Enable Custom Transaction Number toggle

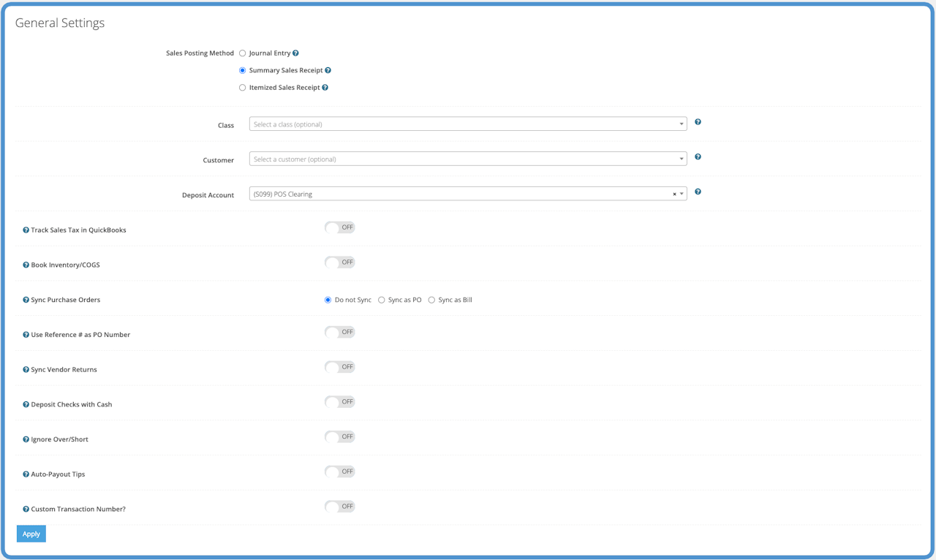[x=340, y=507]
